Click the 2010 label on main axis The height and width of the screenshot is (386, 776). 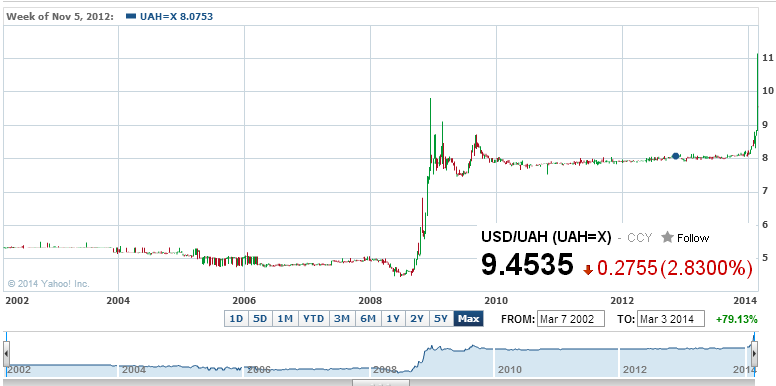pos(496,300)
